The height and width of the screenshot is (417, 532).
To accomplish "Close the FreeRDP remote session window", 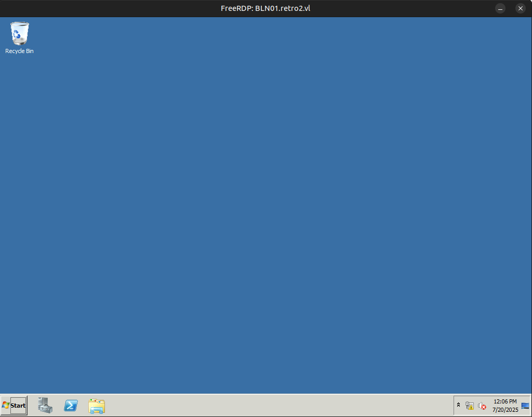I will pos(520,8).
